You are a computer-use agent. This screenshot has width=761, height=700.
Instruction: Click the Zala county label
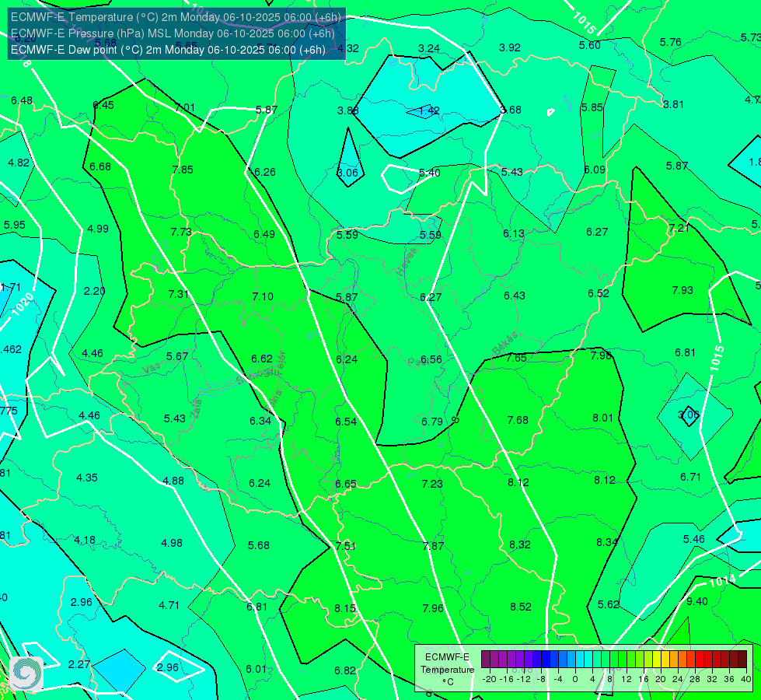(195, 408)
